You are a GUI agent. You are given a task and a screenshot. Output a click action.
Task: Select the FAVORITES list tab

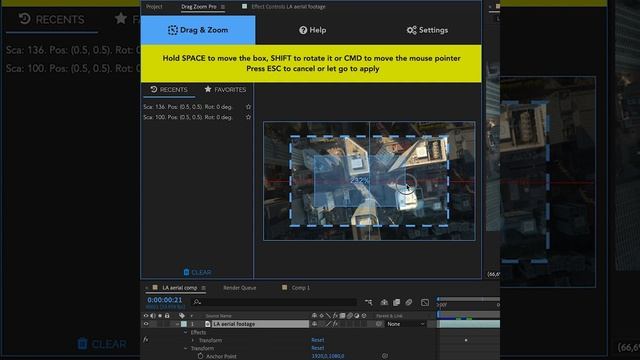click(225, 89)
